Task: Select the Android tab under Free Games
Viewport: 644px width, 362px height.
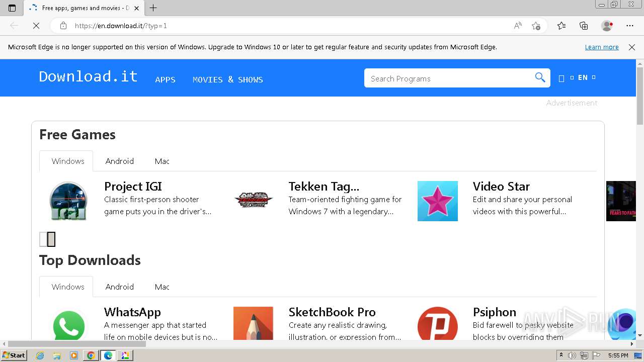Action: [119, 161]
